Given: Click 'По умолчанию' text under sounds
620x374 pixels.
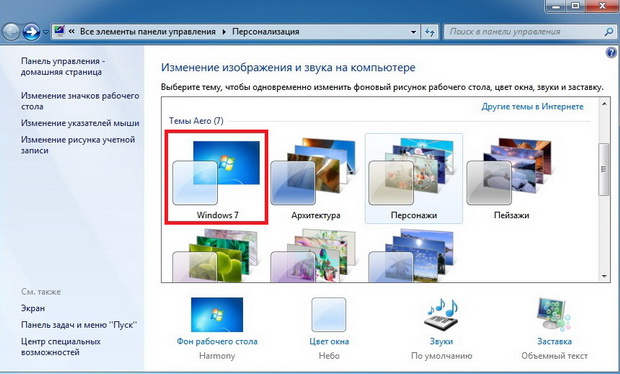Looking at the screenshot, I should point(441,356).
